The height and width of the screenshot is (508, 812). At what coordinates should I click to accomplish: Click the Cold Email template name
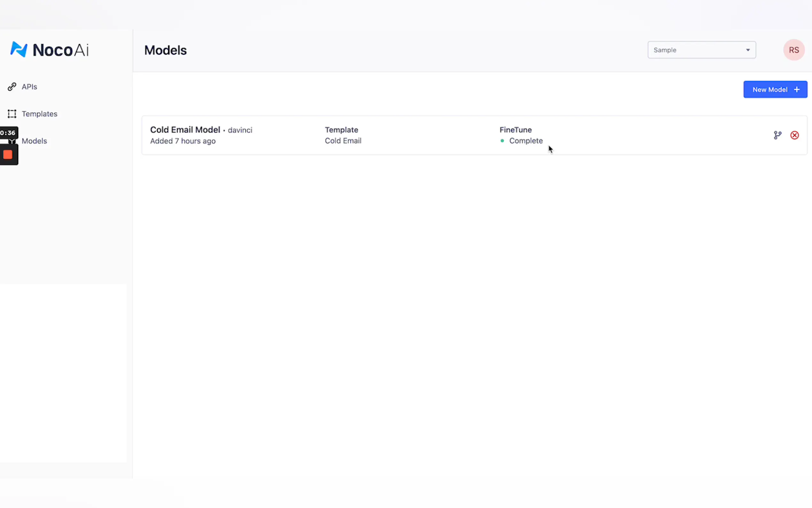[343, 141]
